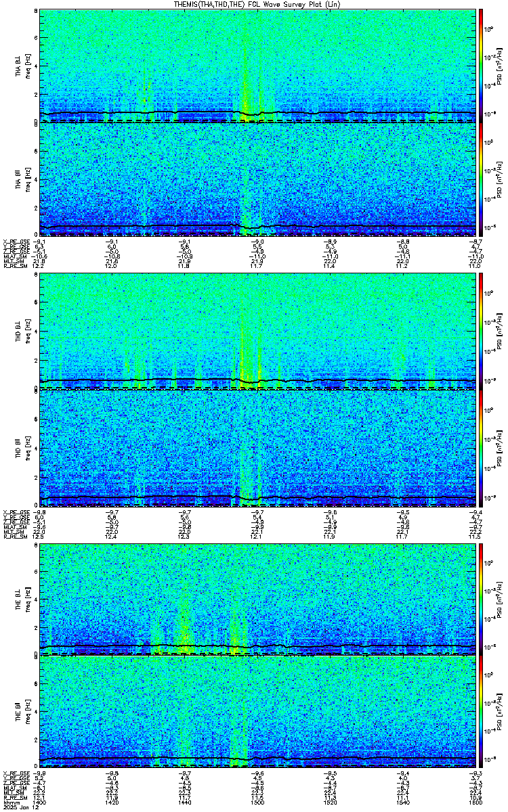Viewport: 508px width, 812px height.
Task: Click the THA B-perpendicular freq [Hz] axis label
Action: pyautogui.click(x=28, y=66)
